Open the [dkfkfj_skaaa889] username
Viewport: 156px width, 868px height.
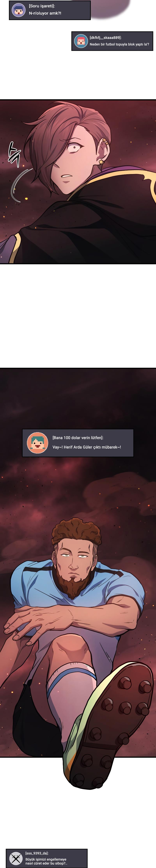(x=105, y=38)
